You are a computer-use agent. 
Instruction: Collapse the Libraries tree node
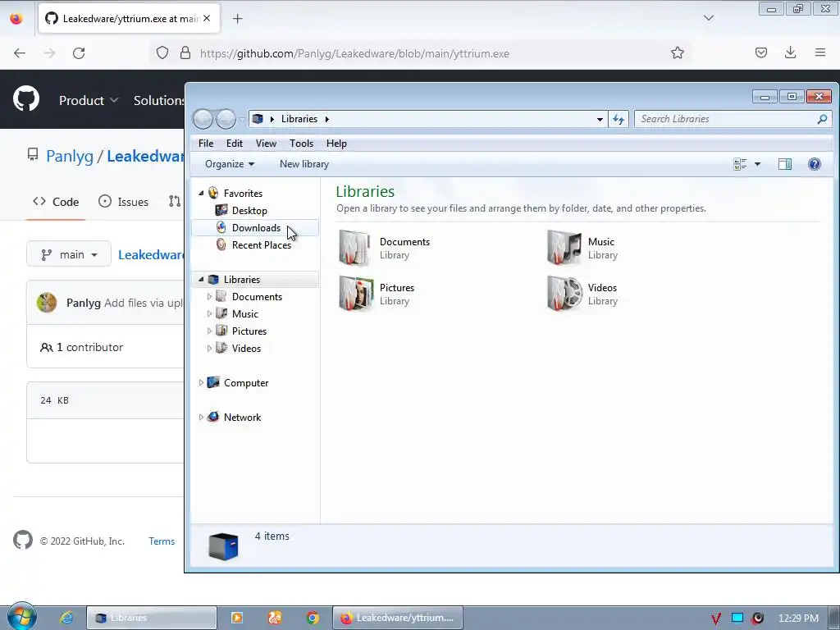point(202,279)
